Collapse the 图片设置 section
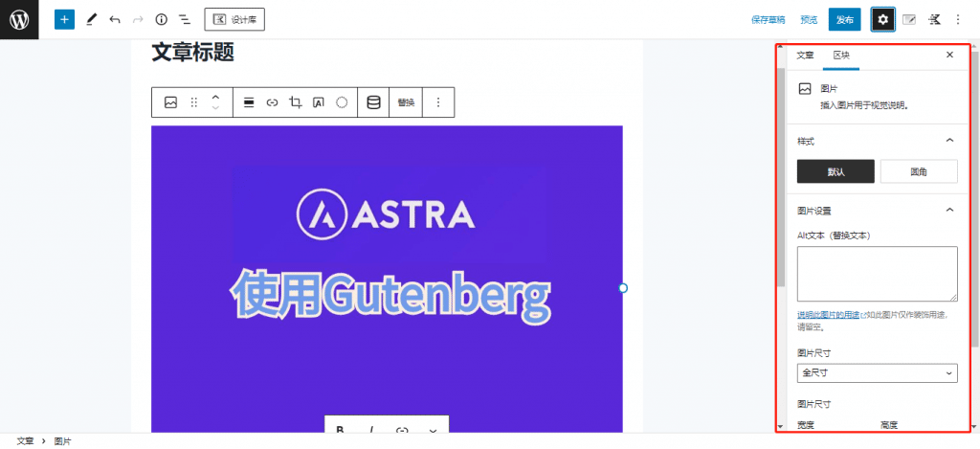Image resolution: width=980 pixels, height=449 pixels. coord(949,210)
